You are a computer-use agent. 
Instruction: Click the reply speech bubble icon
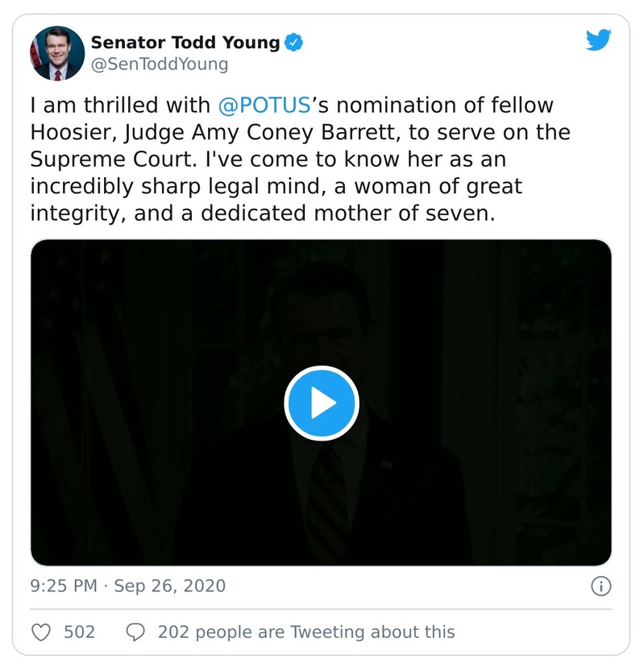(x=135, y=632)
